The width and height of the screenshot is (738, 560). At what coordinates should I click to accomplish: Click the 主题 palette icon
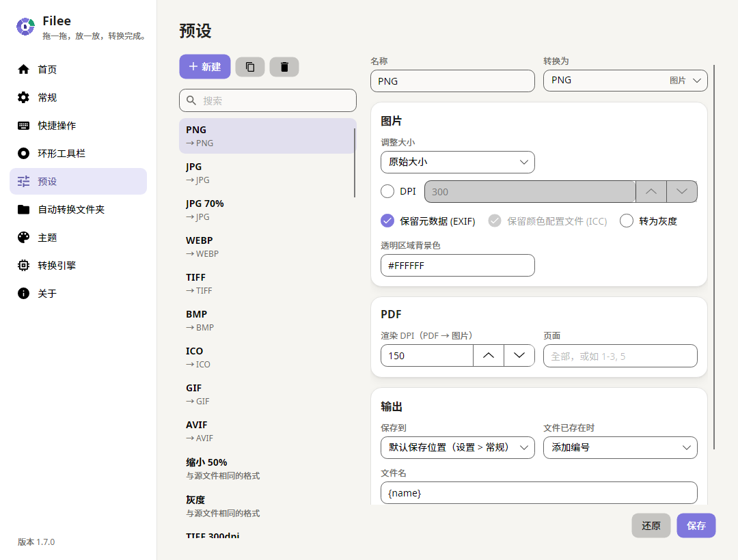23,238
